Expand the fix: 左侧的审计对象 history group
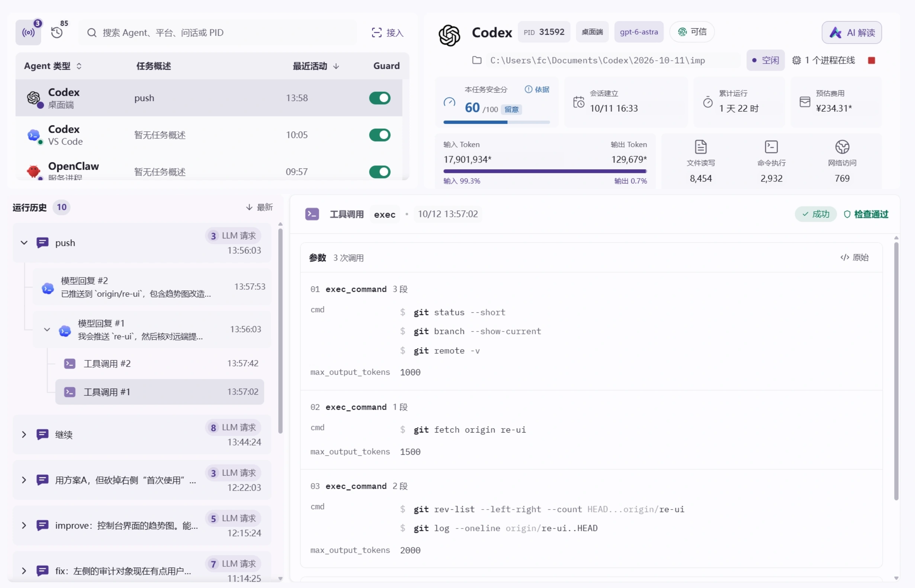 24,571
